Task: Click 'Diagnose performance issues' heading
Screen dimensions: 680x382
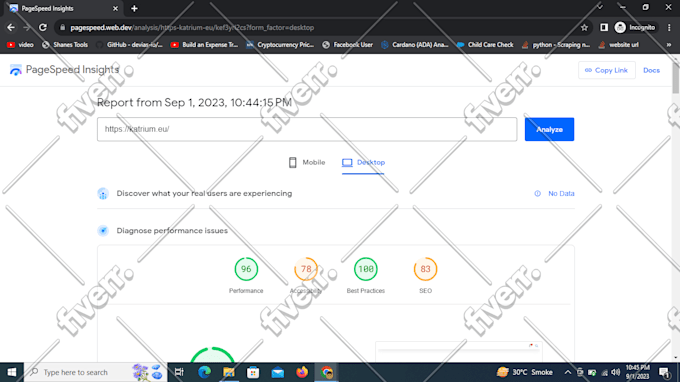Action: point(172,231)
